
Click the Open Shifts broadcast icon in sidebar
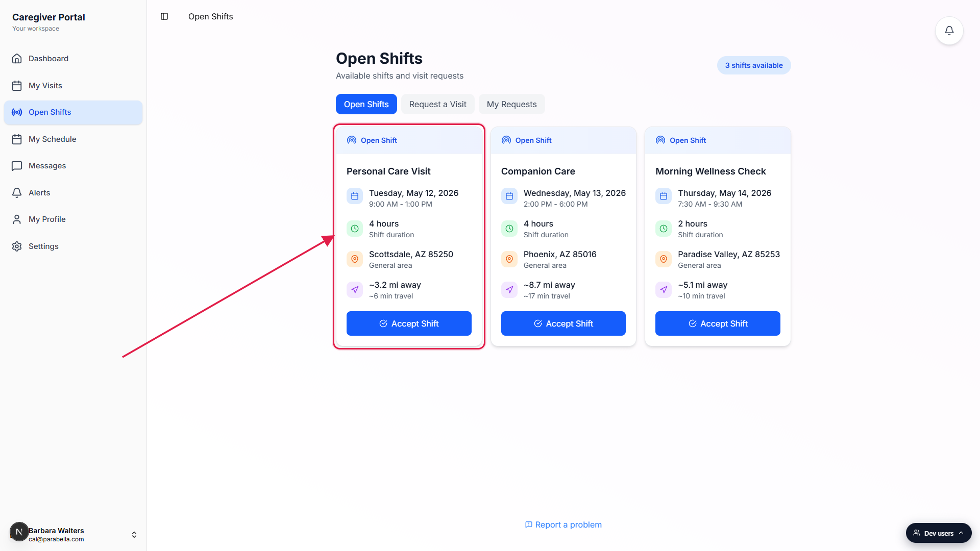coord(17,112)
